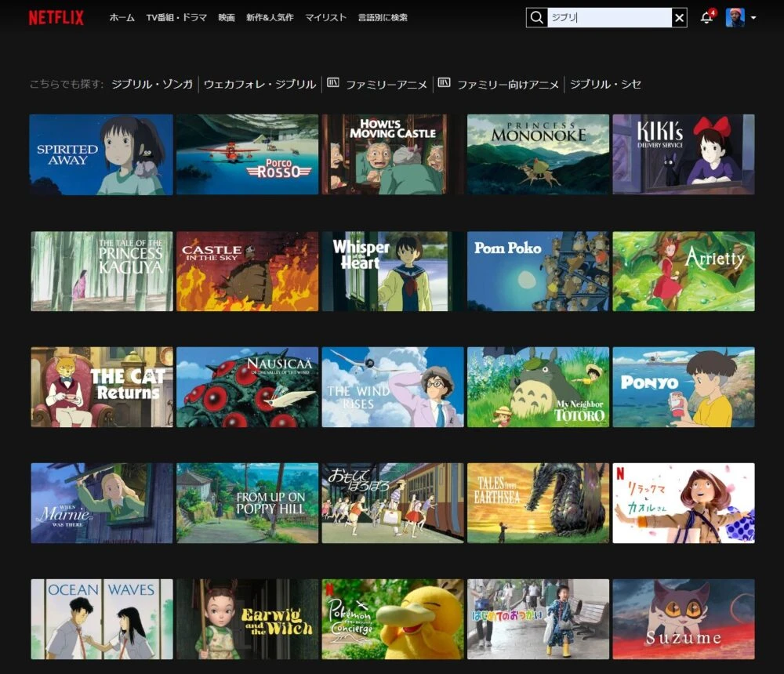Image resolution: width=784 pixels, height=674 pixels.
Task: Click the ジブリル・ゾンガ suggestion link
Action: (152, 84)
